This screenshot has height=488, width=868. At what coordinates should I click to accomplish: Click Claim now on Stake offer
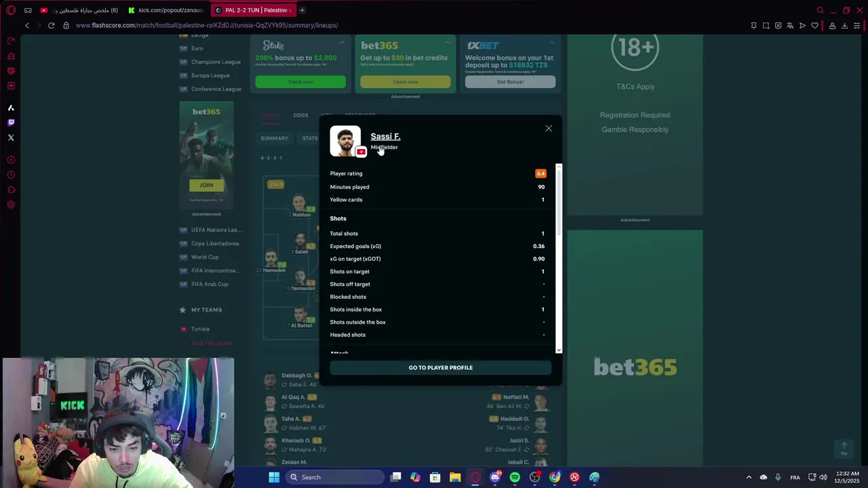tap(300, 82)
